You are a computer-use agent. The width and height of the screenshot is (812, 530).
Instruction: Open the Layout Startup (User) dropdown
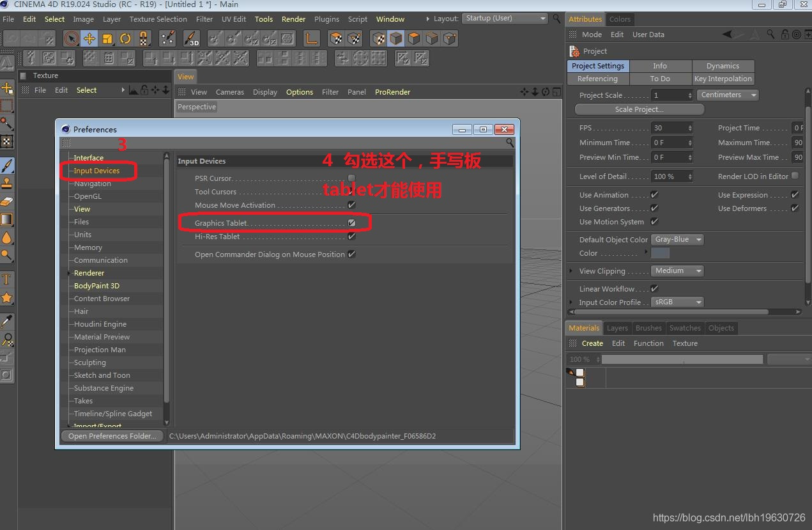[505, 18]
